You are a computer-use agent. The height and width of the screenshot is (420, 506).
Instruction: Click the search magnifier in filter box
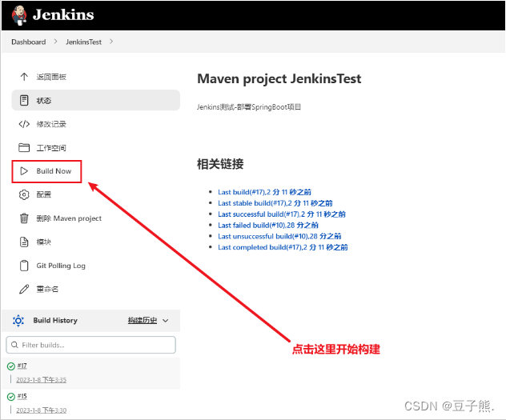(x=14, y=345)
